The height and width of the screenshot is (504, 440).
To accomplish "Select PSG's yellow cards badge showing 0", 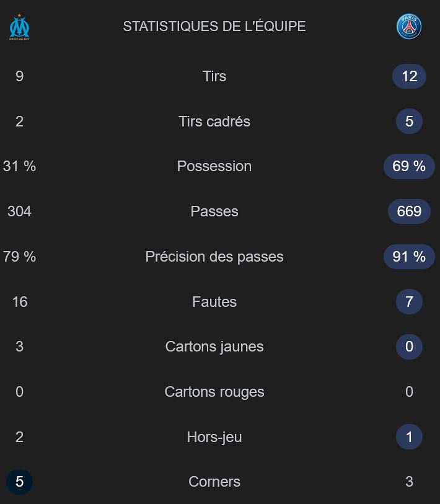I will (409, 347).
